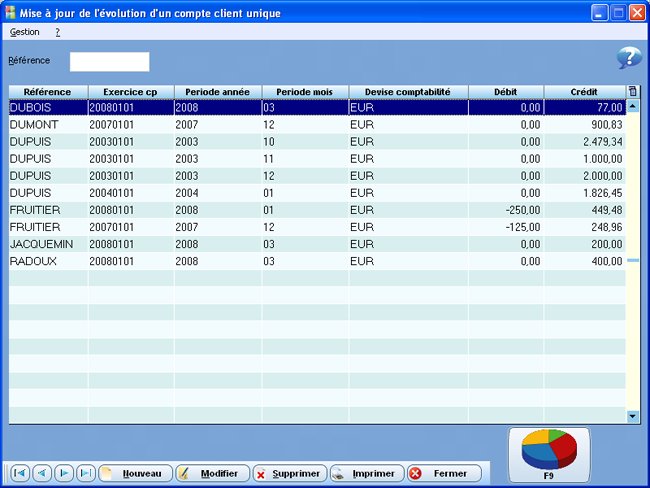
Task: Click the Supprimer button
Action: tap(290, 473)
